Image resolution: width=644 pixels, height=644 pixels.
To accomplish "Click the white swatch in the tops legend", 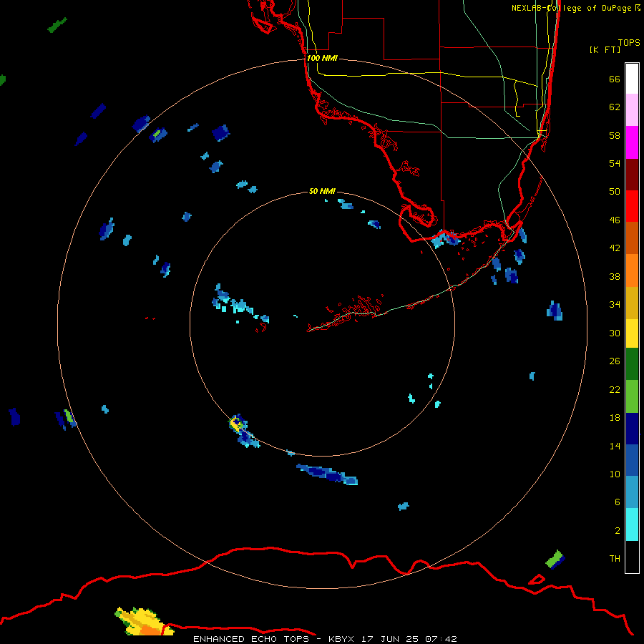I will click(632, 79).
